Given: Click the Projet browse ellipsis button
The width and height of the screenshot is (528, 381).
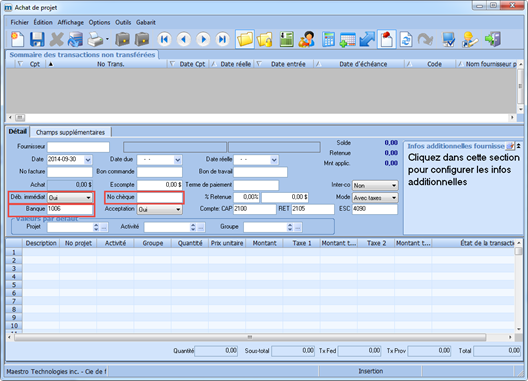Looking at the screenshot, I should coord(104,227).
